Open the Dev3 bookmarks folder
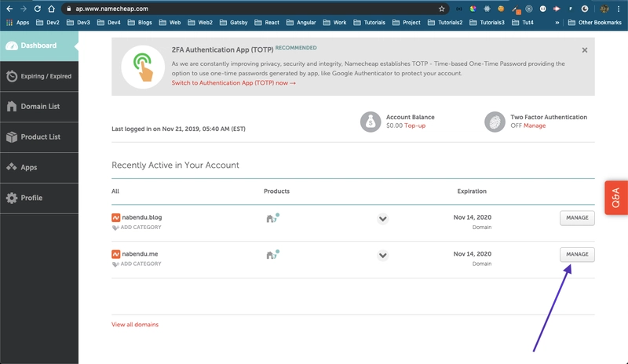Image resolution: width=628 pixels, height=364 pixels. pyautogui.click(x=78, y=23)
